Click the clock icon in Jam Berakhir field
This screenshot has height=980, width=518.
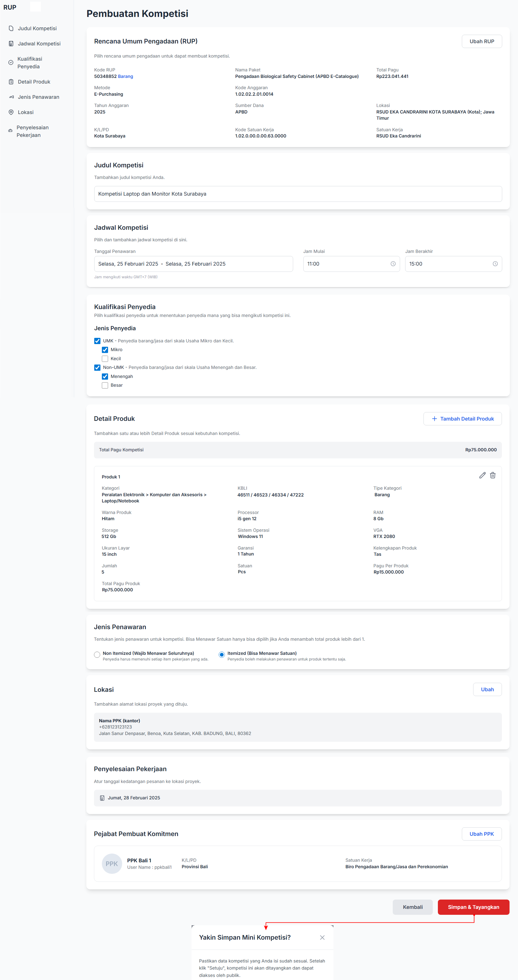coord(495,264)
